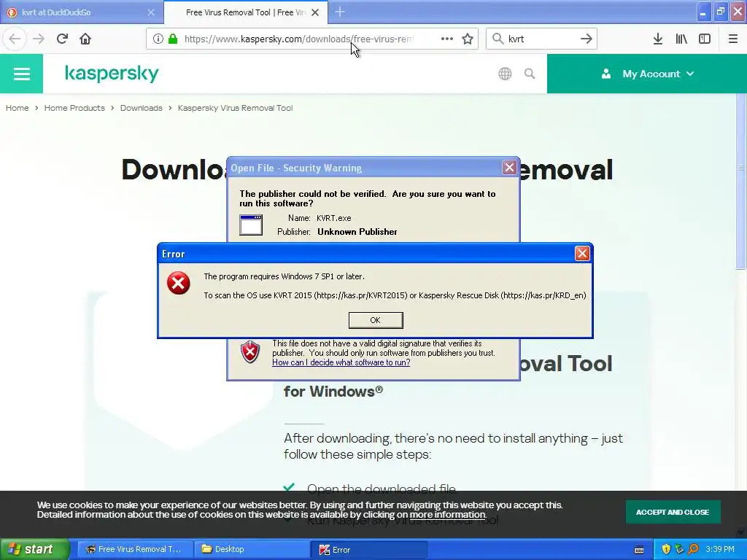Viewport: 747px width, 560px height.
Task: Open the Library bookmarks and history icon
Action: click(x=681, y=39)
